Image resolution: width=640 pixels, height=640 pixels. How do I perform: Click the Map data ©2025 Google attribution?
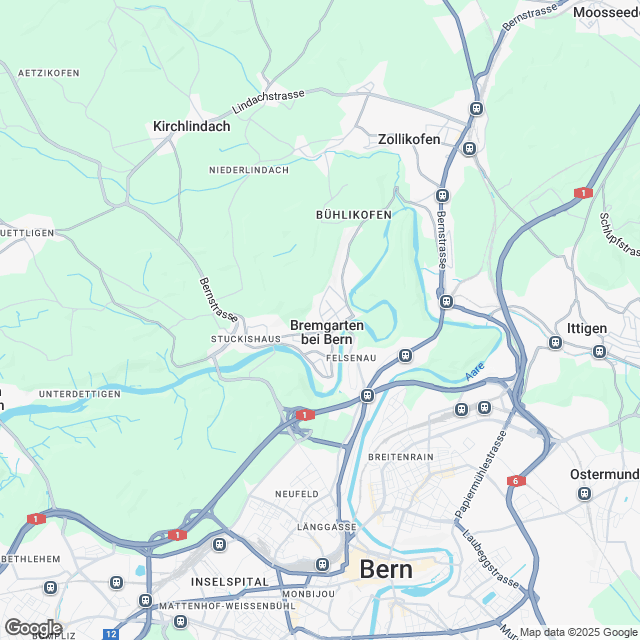pyautogui.click(x=580, y=632)
